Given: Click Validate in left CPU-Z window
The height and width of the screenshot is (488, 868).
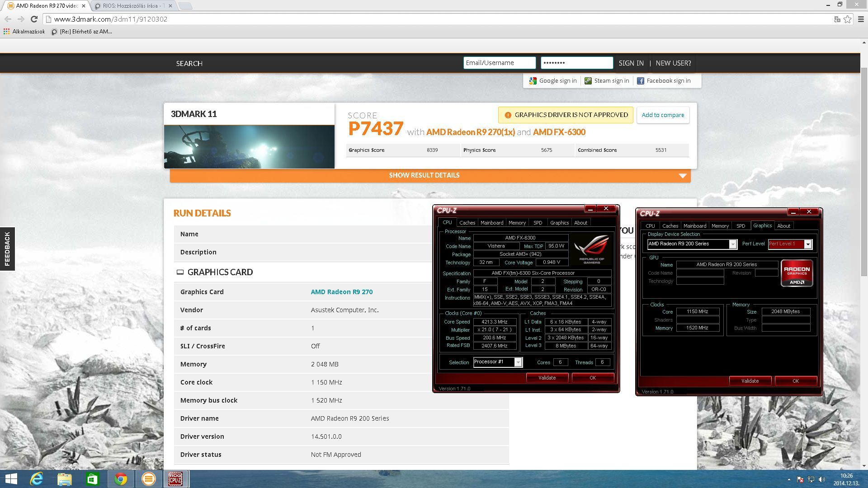Looking at the screenshot, I should [547, 378].
